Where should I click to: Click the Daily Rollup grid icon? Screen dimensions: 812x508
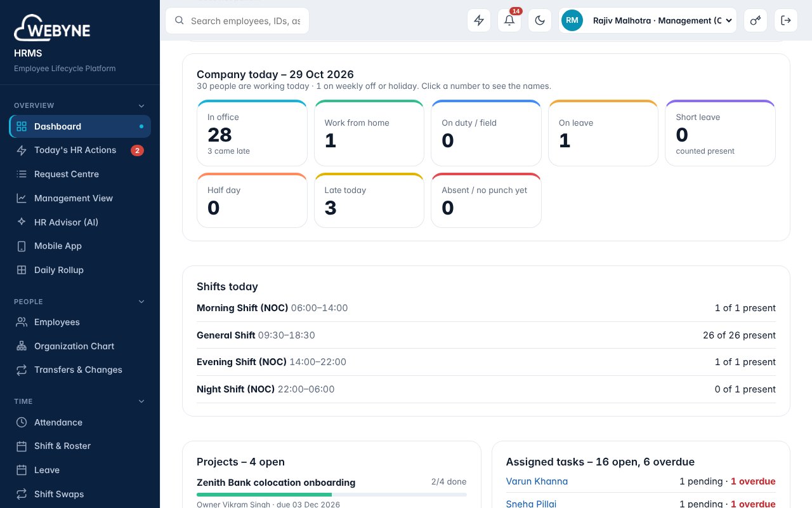(x=22, y=270)
